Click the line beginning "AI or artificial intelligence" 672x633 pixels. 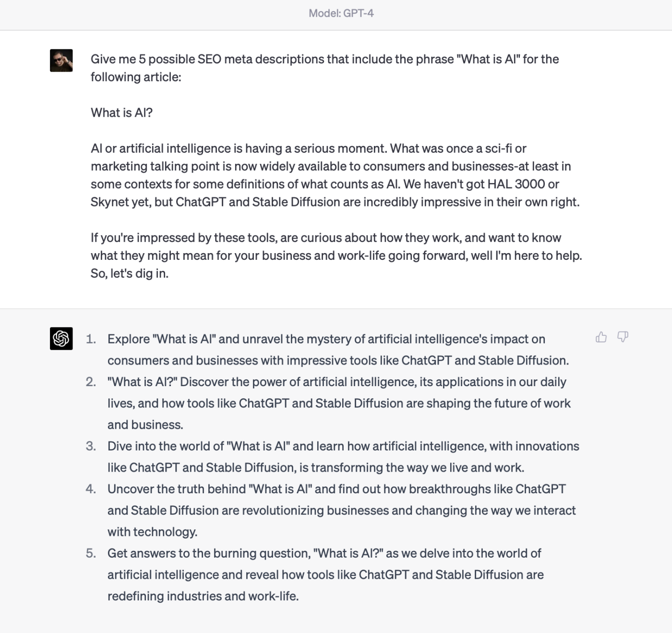pyautogui.click(x=309, y=148)
